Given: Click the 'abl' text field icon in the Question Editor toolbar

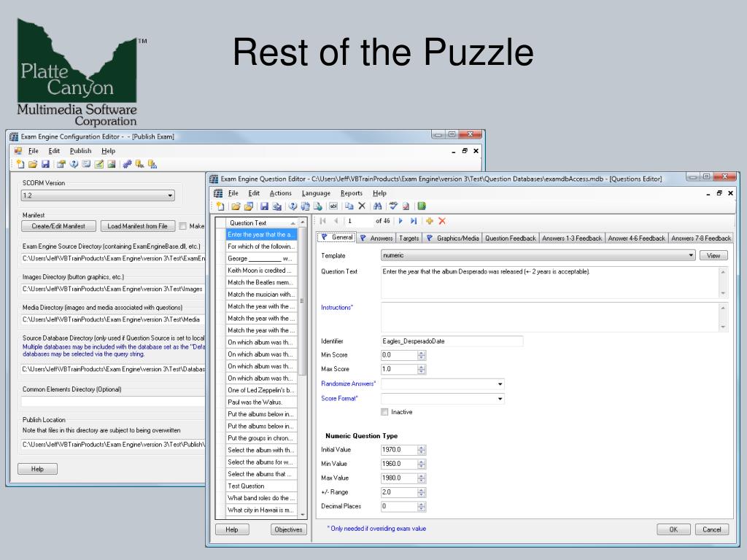Looking at the screenshot, I should (x=333, y=206).
